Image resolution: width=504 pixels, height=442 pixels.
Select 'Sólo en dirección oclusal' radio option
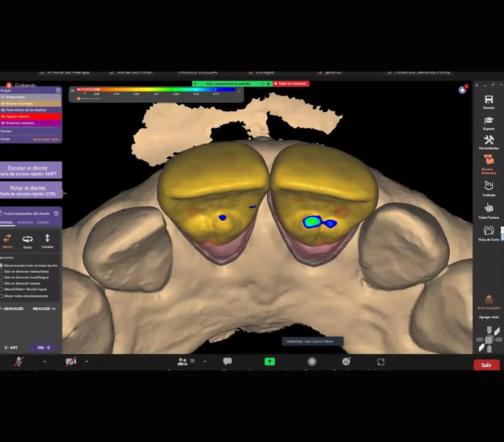[1, 283]
